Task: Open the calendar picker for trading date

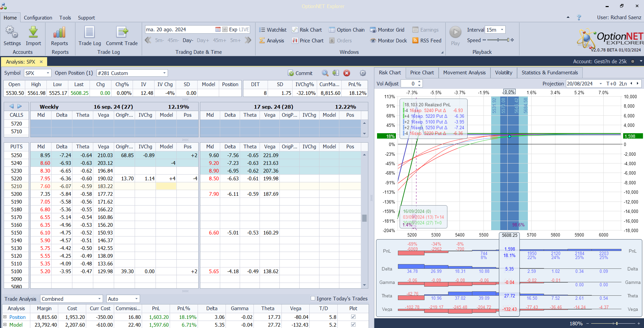Action: click(x=218, y=30)
